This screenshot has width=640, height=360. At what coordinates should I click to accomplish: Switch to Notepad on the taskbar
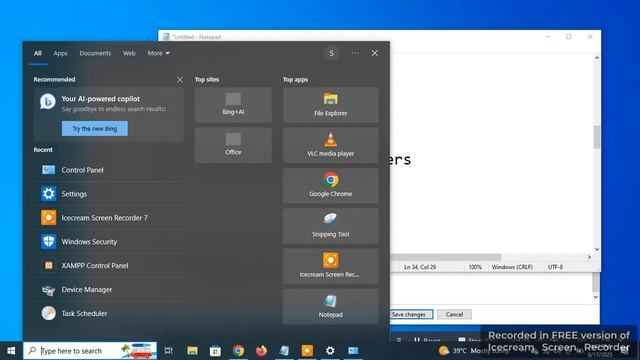(284, 351)
